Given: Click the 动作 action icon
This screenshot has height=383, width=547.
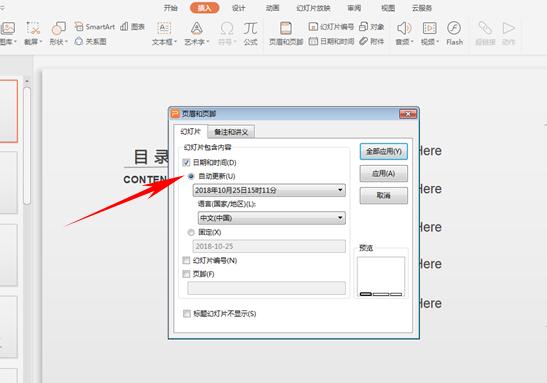Looking at the screenshot, I should 509,29.
